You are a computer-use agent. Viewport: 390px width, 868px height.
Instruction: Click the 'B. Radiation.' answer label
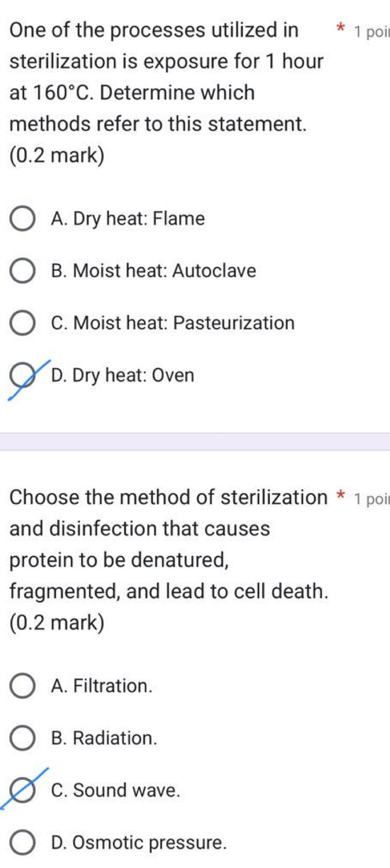pyautogui.click(x=104, y=738)
